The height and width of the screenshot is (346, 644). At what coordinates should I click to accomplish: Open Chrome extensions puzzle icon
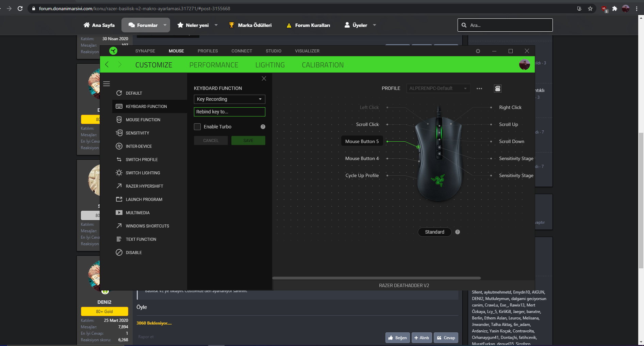click(x=615, y=9)
